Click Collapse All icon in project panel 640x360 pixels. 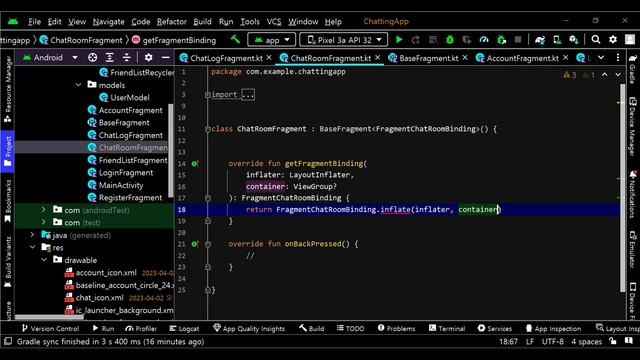[x=127, y=58]
